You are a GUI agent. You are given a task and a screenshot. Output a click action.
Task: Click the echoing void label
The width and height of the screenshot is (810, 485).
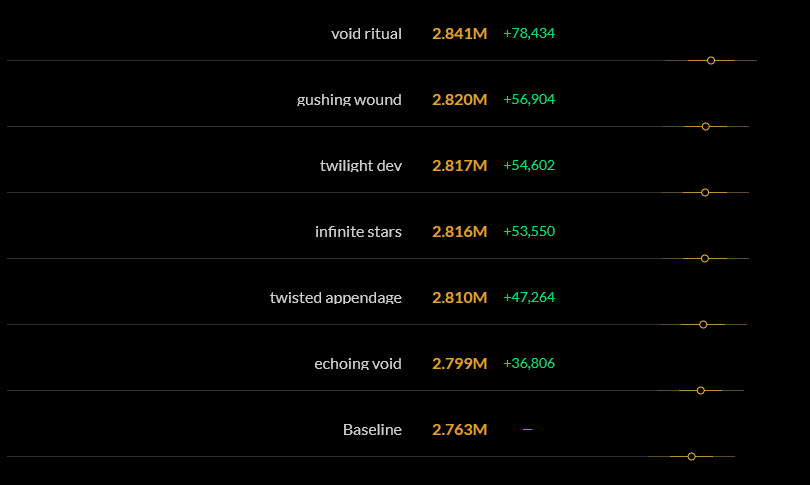click(x=357, y=364)
